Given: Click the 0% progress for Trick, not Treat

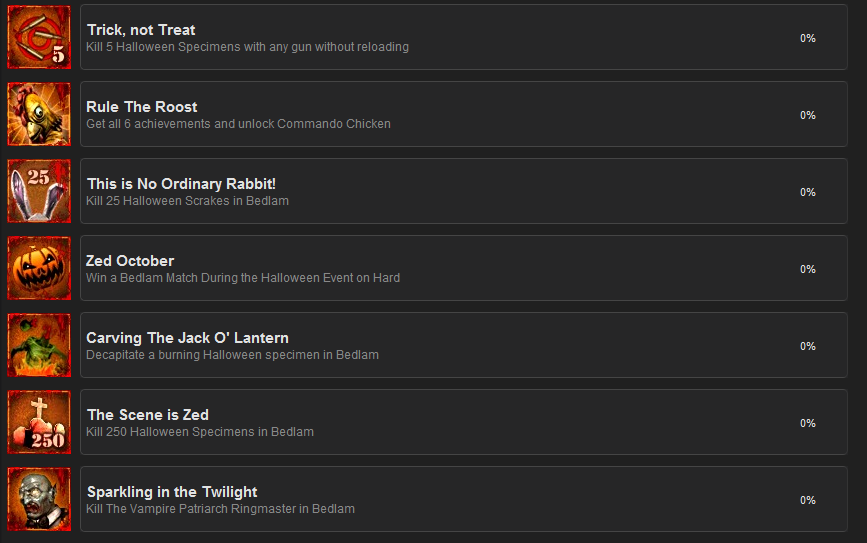Looking at the screenshot, I should coord(808,38).
